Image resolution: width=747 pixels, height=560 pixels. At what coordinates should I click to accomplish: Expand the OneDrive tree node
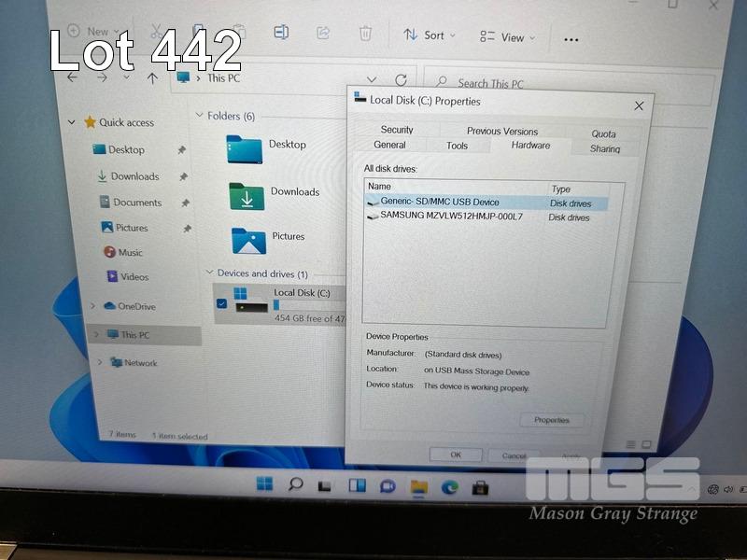coord(92,306)
